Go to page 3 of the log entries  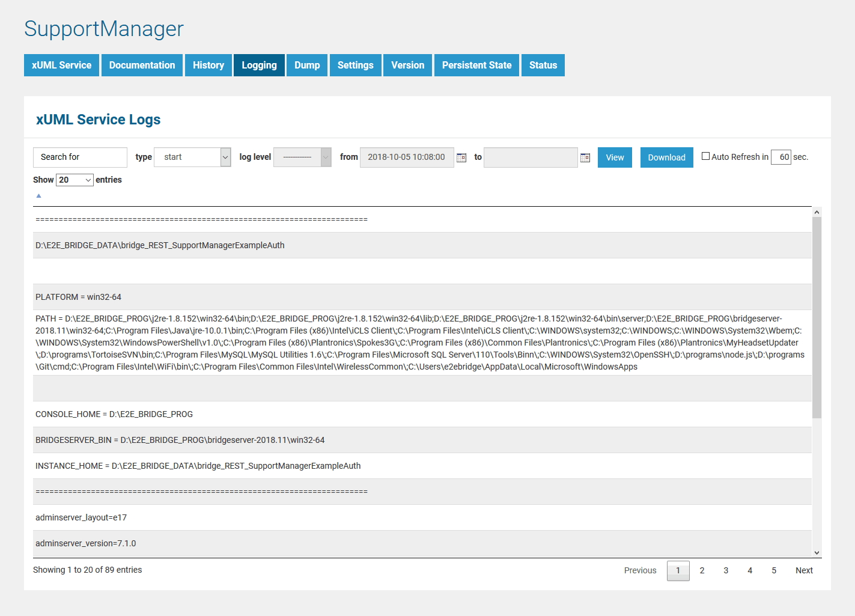tap(725, 570)
